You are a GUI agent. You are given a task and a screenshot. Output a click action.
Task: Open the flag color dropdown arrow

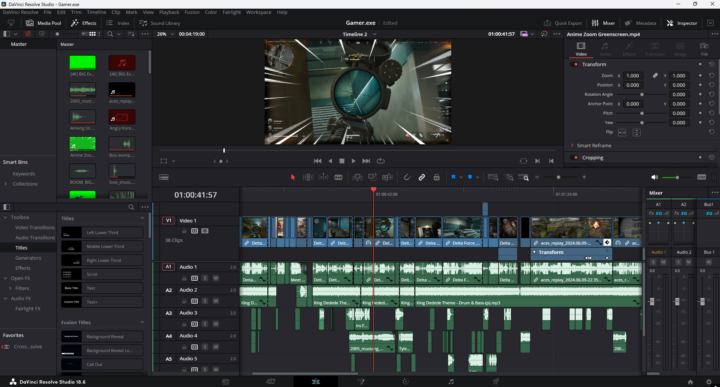pos(461,177)
